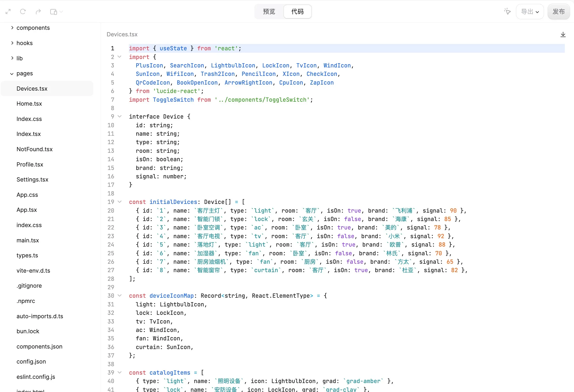Click 'lucide-react' string on line 6

click(177, 91)
